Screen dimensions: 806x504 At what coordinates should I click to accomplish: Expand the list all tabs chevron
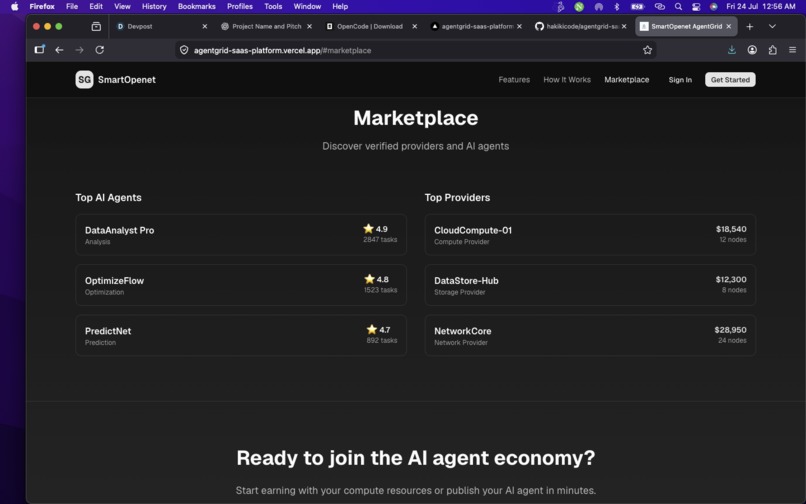(772, 26)
